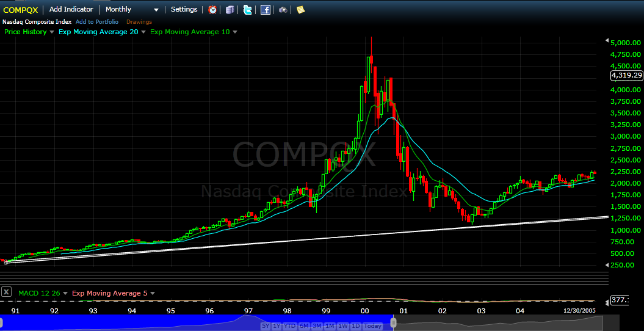The width and height of the screenshot is (644, 331).
Task: Click the gray unselected area of range bar
Action: point(507,323)
